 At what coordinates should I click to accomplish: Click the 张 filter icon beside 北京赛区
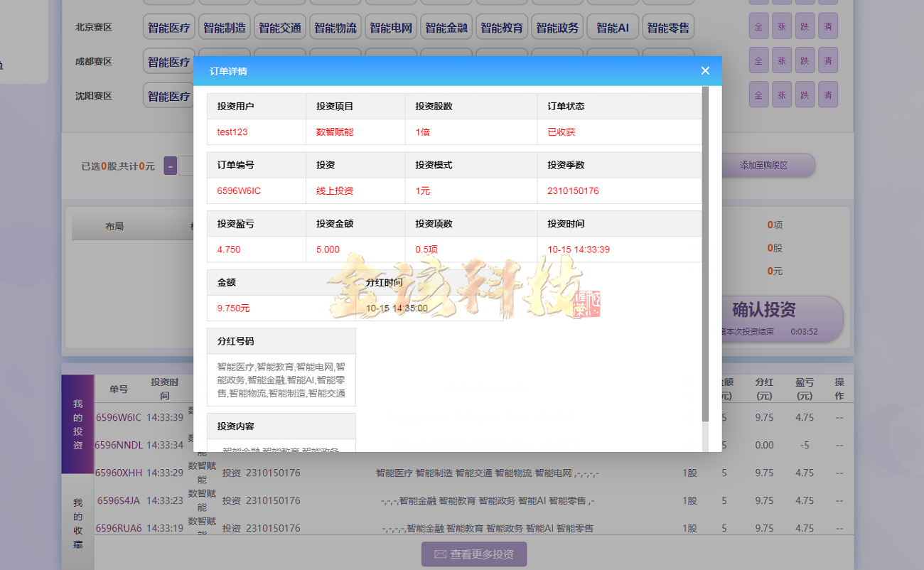pos(782,26)
